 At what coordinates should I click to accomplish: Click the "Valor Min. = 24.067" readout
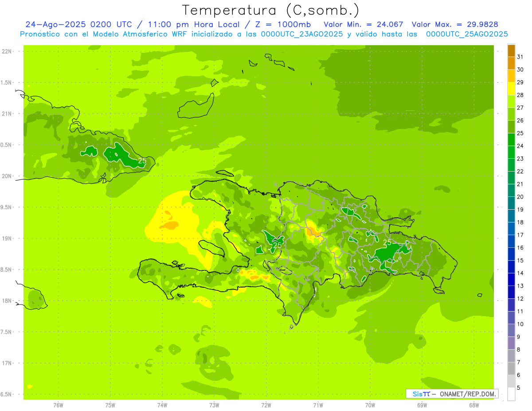coord(364,24)
